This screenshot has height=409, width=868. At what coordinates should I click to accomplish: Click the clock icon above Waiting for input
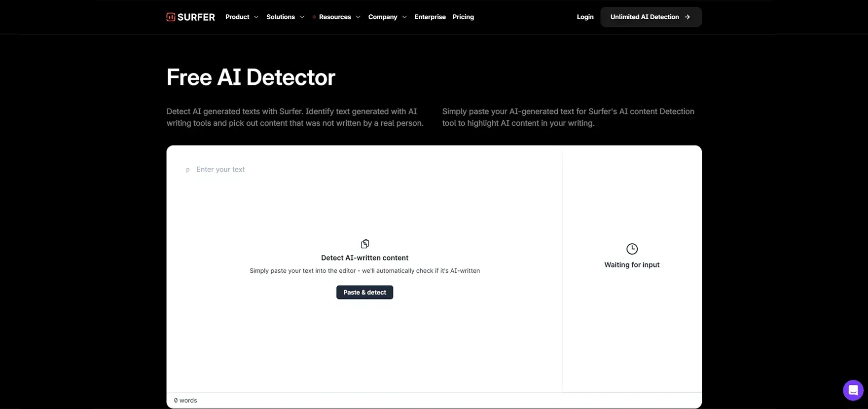(632, 249)
